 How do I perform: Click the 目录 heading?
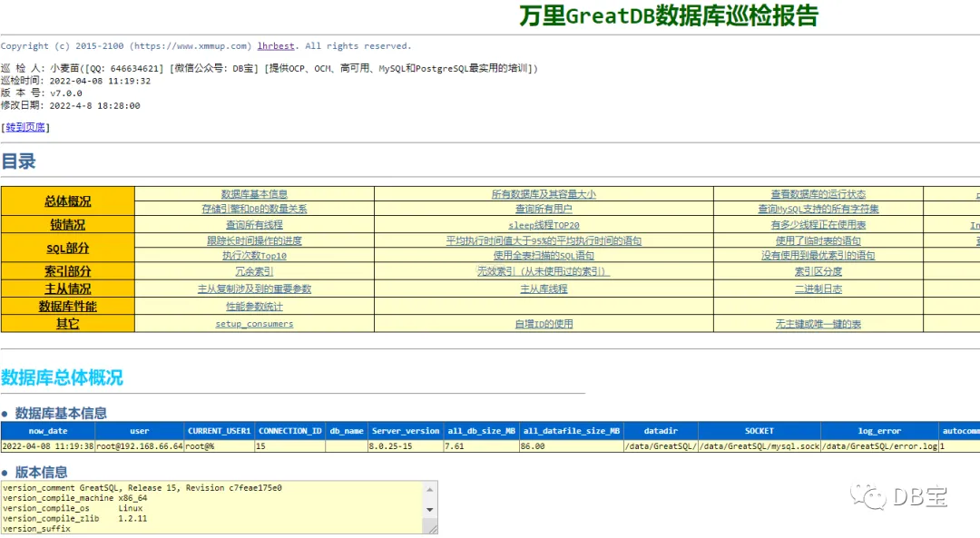click(19, 161)
